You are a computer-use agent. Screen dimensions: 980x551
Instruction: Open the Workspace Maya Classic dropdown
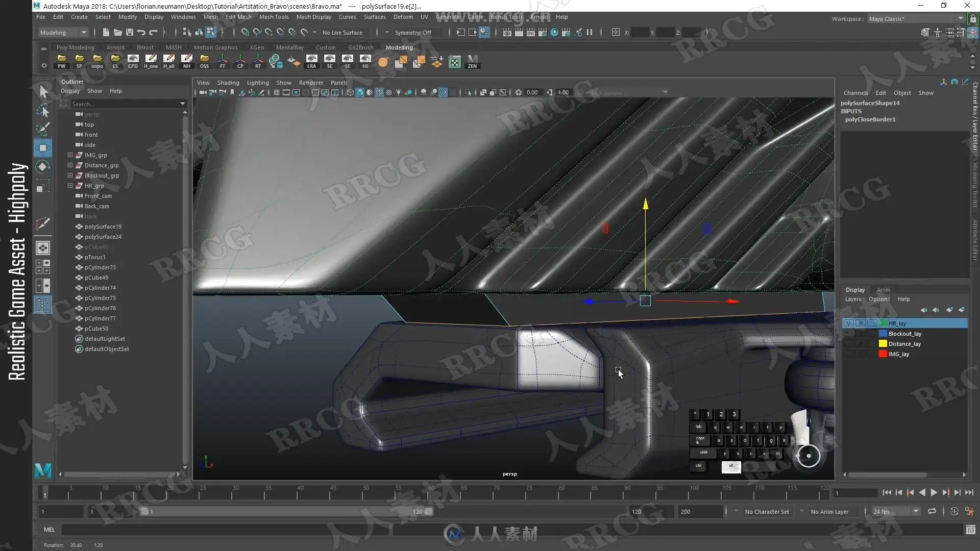[916, 19]
